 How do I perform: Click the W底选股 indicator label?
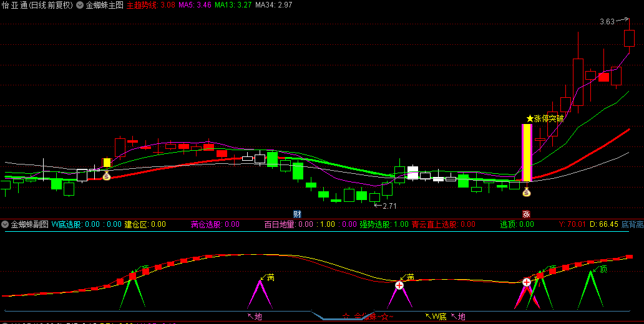click(66, 224)
